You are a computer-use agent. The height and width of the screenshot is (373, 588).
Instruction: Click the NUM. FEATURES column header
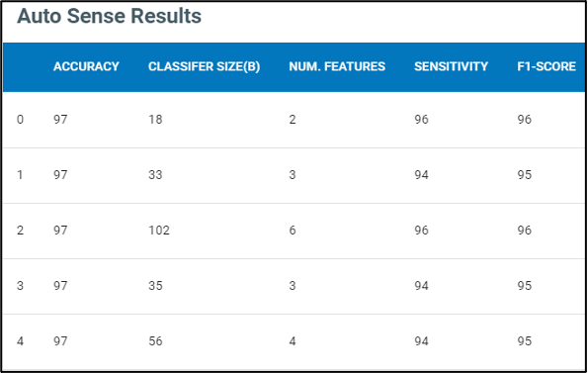[337, 66]
